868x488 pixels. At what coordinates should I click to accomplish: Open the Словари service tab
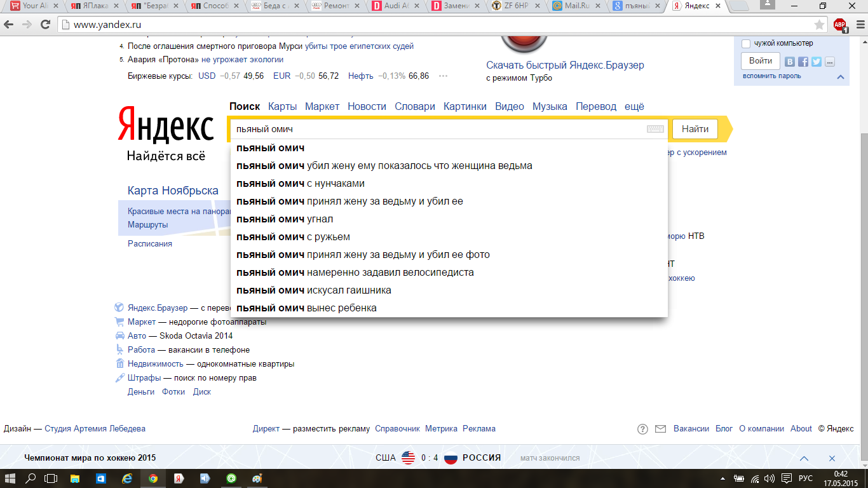415,106
